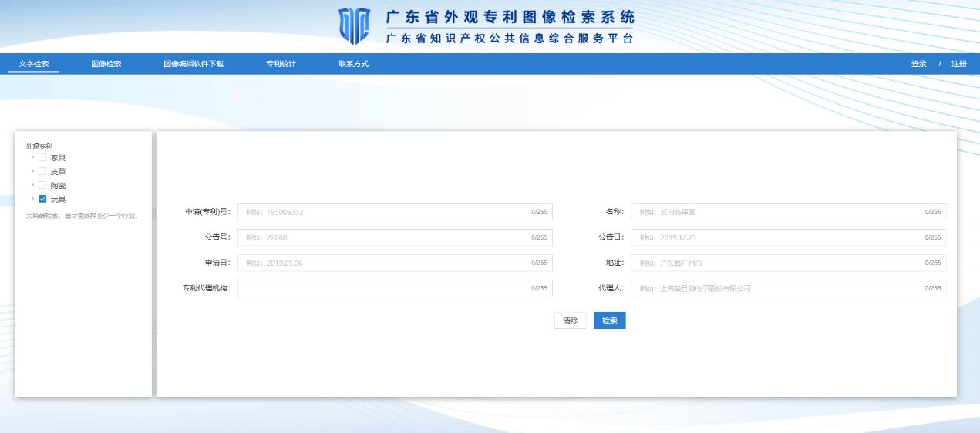Open the 图像检索 tab

106,64
